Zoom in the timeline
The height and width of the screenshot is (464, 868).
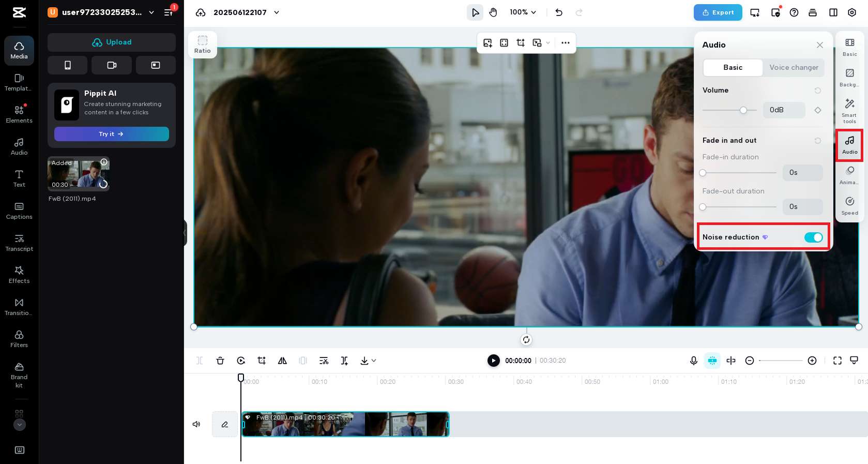[812, 361]
